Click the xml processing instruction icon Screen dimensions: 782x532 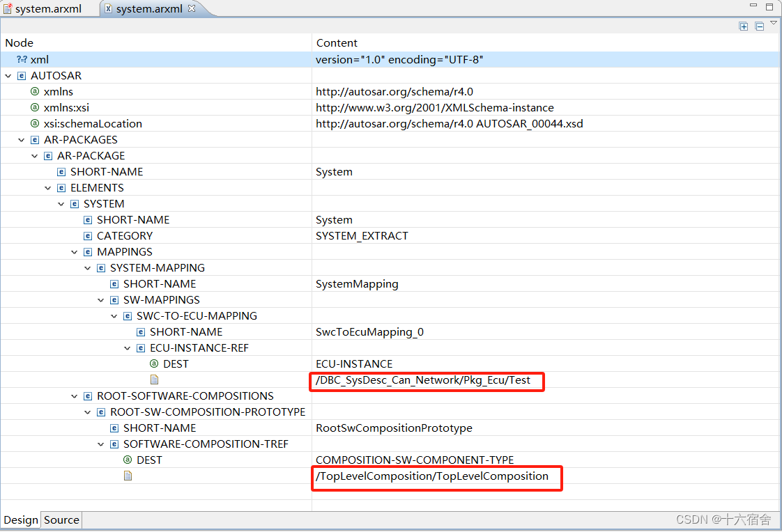(x=22, y=59)
